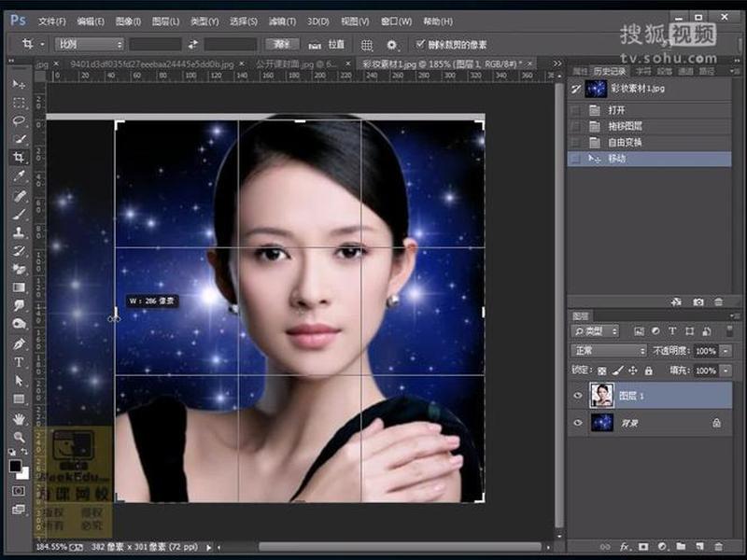The height and width of the screenshot is (560, 747).
Task: Select the Quick Selection tool
Action: (19, 139)
